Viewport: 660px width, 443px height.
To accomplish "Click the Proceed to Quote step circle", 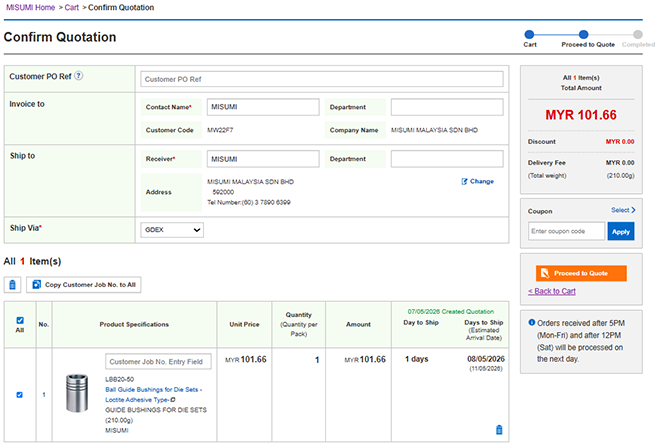I will [x=583, y=35].
